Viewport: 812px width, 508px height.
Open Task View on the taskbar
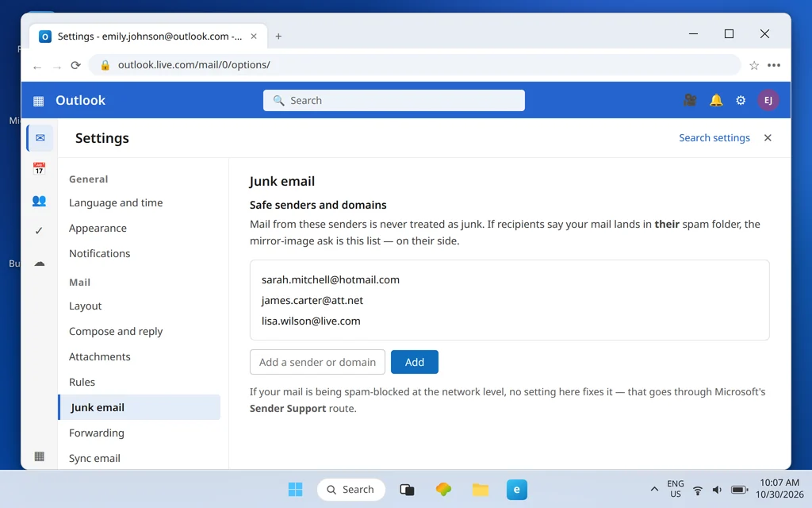click(x=407, y=489)
